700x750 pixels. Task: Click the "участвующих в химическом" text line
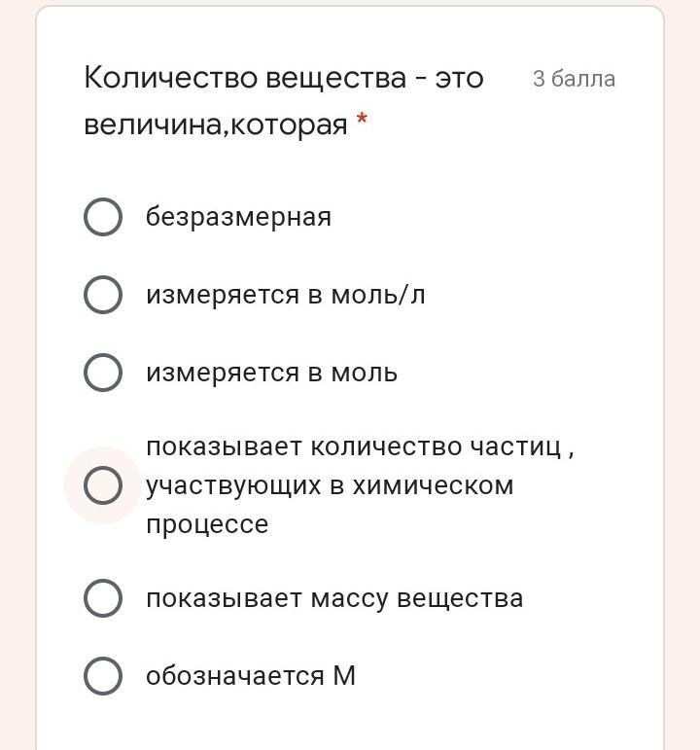point(329,485)
